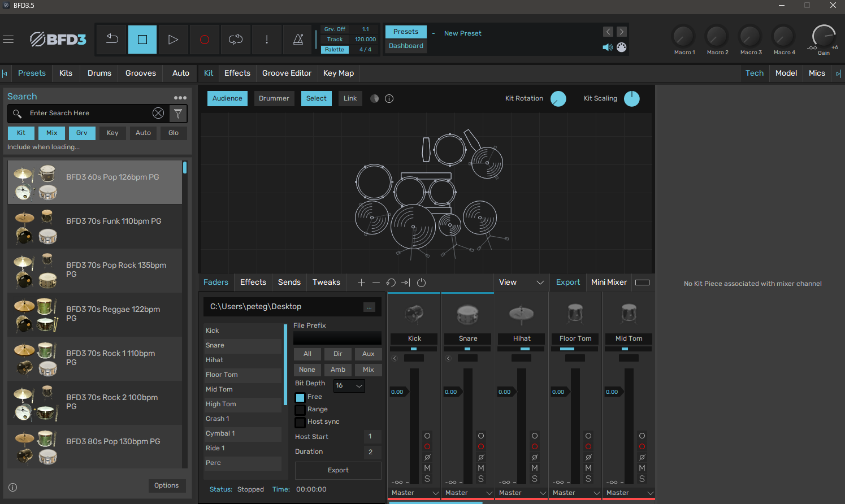Click the undo arrow icon
The width and height of the screenshot is (845, 504).
pos(112,40)
